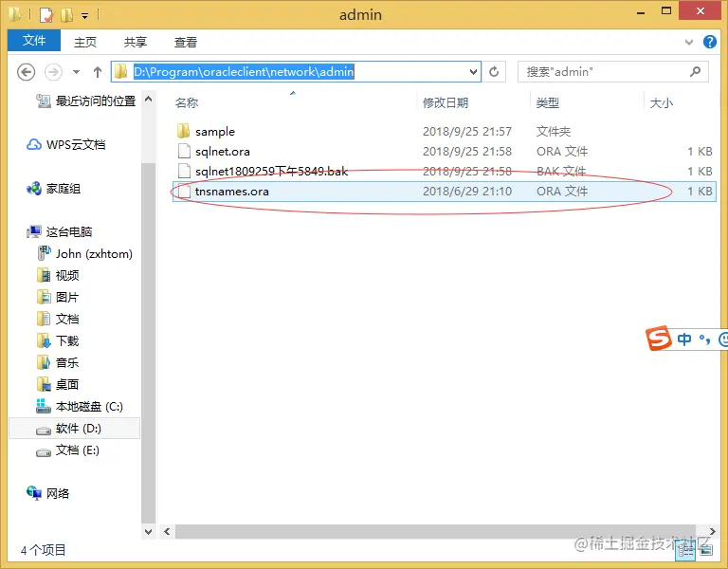This screenshot has height=569, width=728.
Task: Click the BAK 文件 type cell
Action: click(x=562, y=172)
